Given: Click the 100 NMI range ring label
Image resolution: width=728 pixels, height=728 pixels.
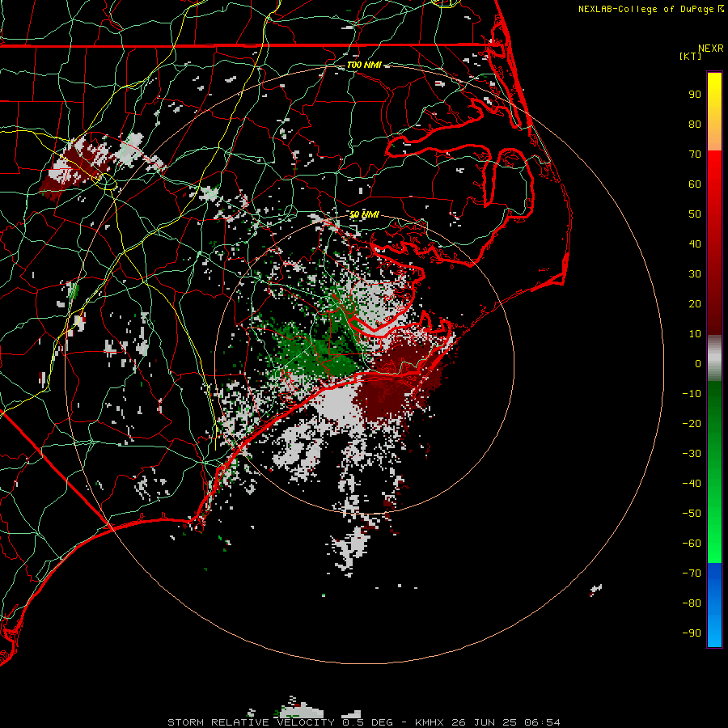Looking at the screenshot, I should pos(364,65).
